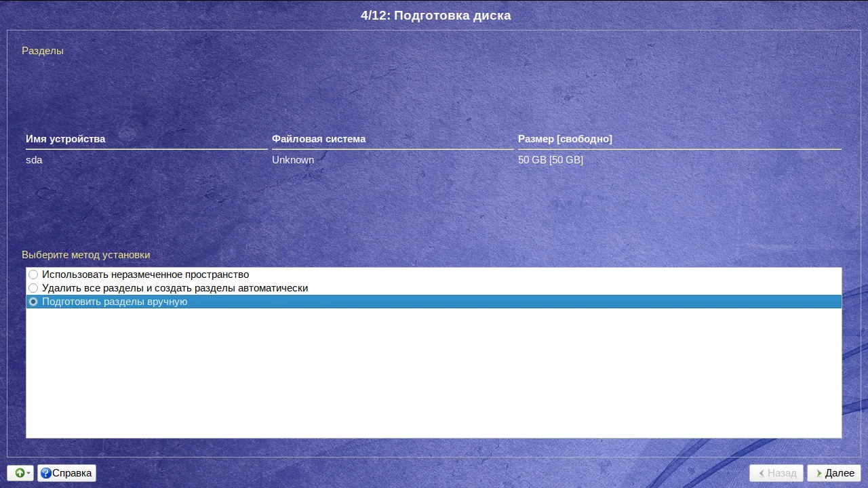Viewport: 868px width, 488px height.
Task: Click the green arrow icon on Далее
Action: [819, 473]
